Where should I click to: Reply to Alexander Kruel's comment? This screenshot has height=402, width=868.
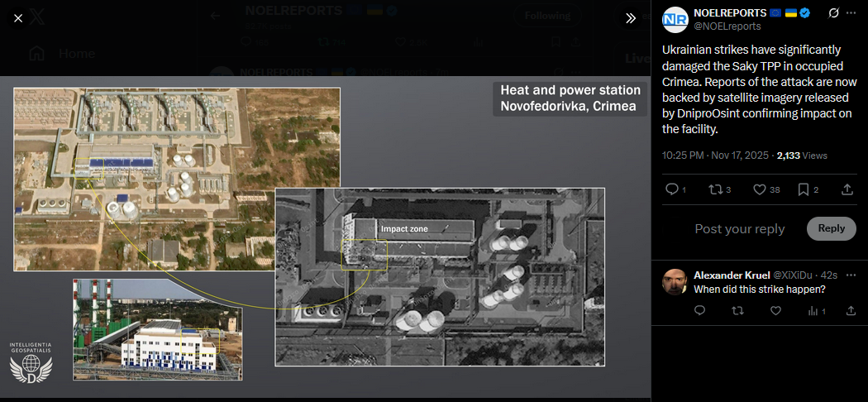coord(699,311)
